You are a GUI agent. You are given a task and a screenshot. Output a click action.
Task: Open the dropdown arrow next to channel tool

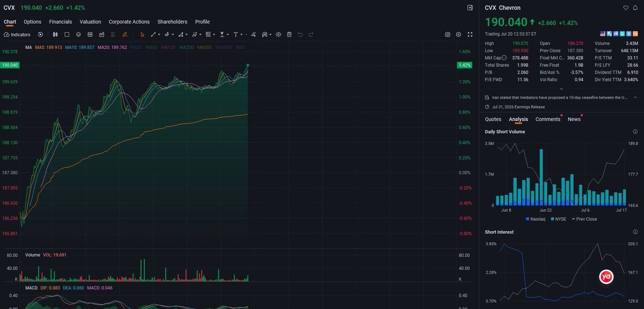point(173,34)
